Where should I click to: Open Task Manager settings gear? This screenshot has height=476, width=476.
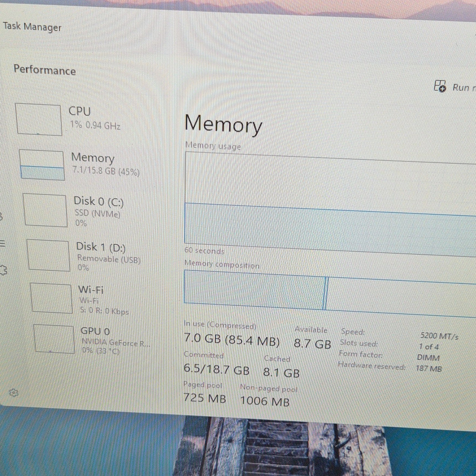click(14, 393)
